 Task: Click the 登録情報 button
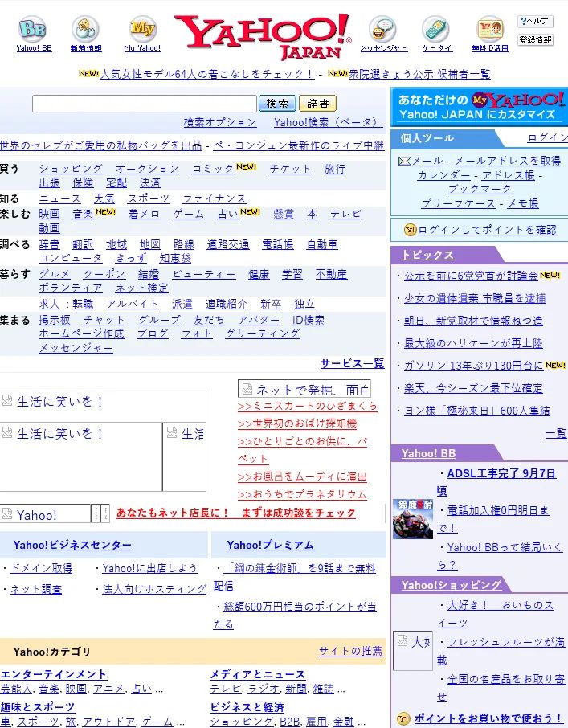coord(535,40)
